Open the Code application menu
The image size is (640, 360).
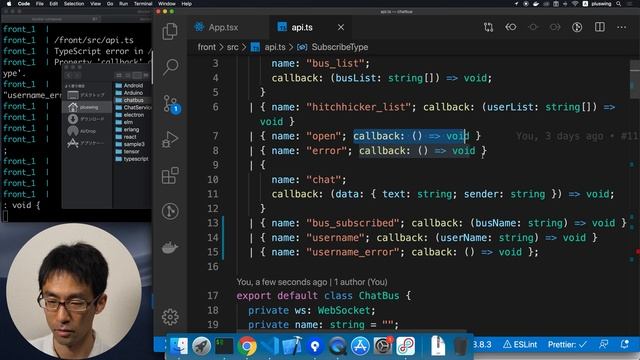click(24, 4)
